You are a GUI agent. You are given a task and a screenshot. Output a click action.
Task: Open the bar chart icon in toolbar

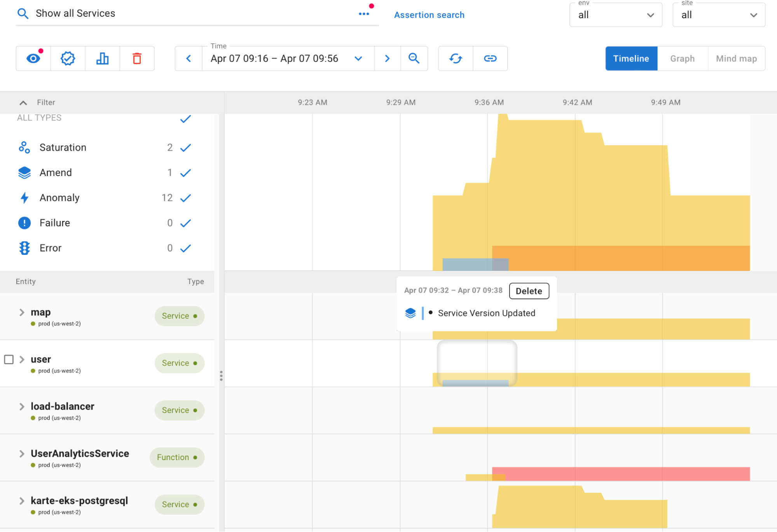coord(102,59)
